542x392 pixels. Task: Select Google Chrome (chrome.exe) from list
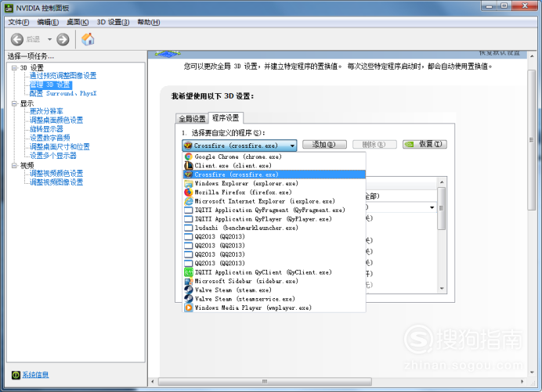click(274, 156)
